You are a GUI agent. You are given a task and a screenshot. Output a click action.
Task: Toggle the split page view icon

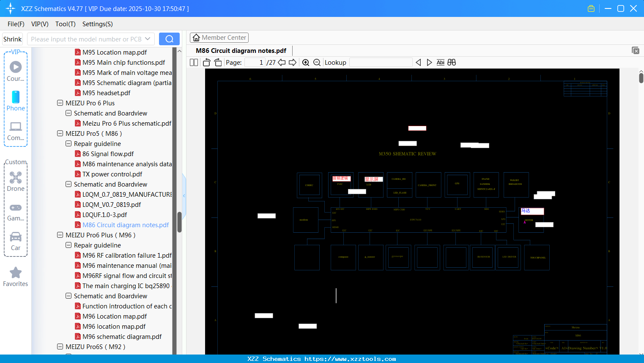click(194, 63)
